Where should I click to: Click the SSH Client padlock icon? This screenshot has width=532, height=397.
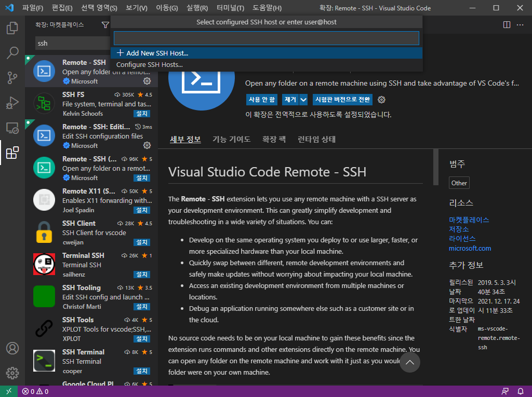click(x=44, y=232)
